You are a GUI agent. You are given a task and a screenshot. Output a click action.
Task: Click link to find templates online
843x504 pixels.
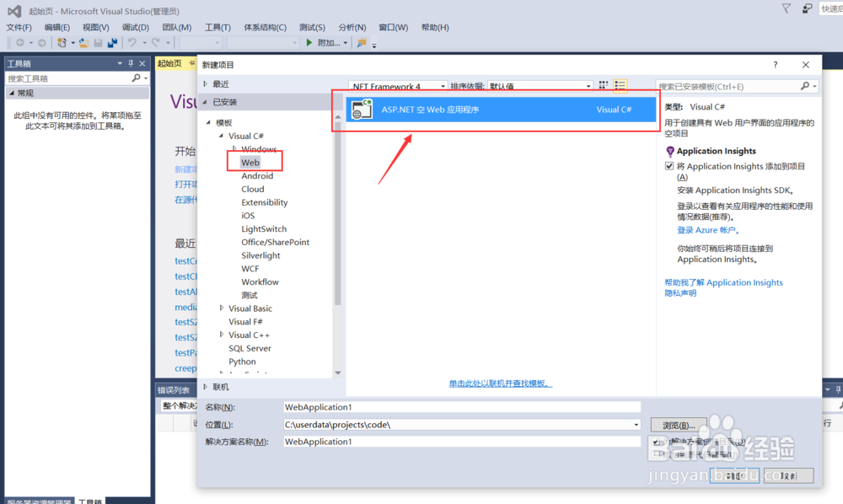pyautogui.click(x=501, y=383)
